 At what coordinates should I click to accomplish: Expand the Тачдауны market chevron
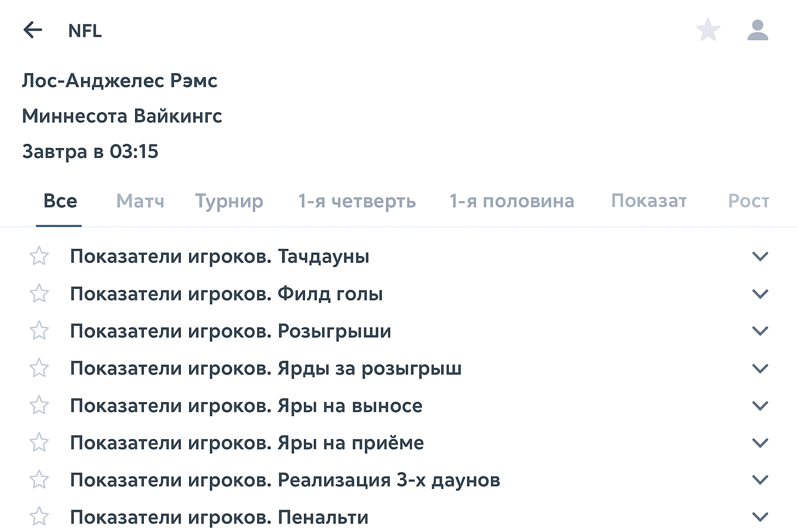click(x=760, y=256)
